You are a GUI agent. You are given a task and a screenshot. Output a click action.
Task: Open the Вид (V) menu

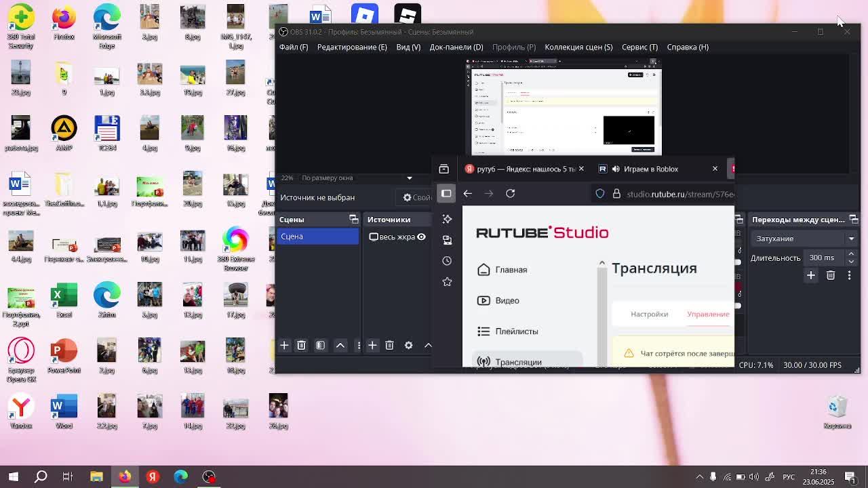click(408, 47)
